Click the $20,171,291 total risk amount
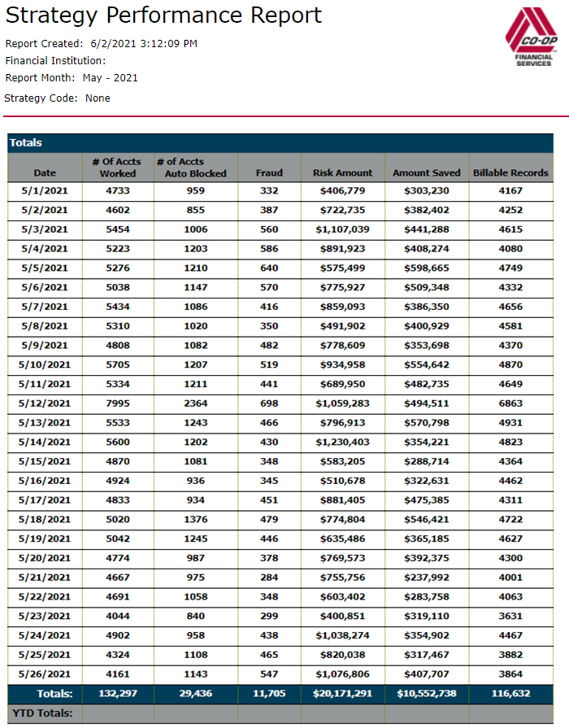This screenshot has width=569, height=728. click(342, 694)
